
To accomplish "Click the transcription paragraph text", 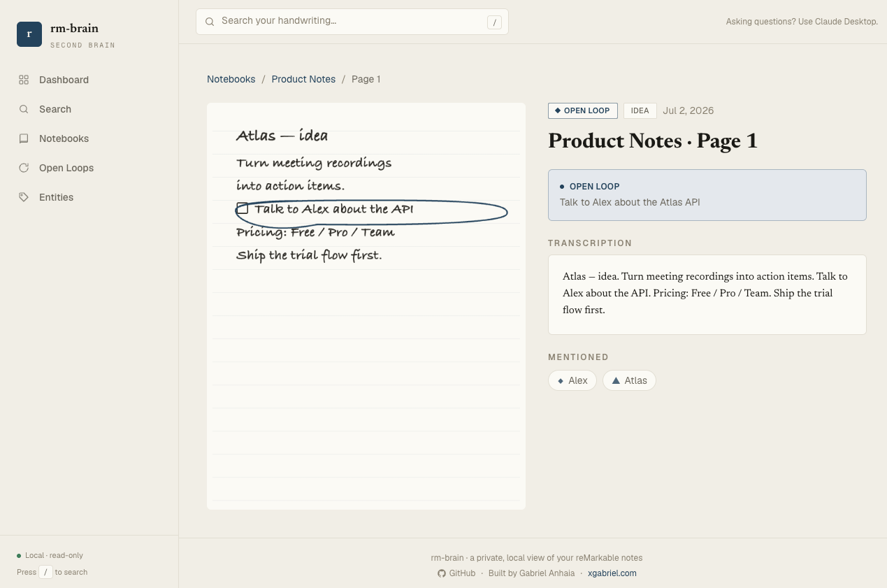I will click(x=705, y=293).
